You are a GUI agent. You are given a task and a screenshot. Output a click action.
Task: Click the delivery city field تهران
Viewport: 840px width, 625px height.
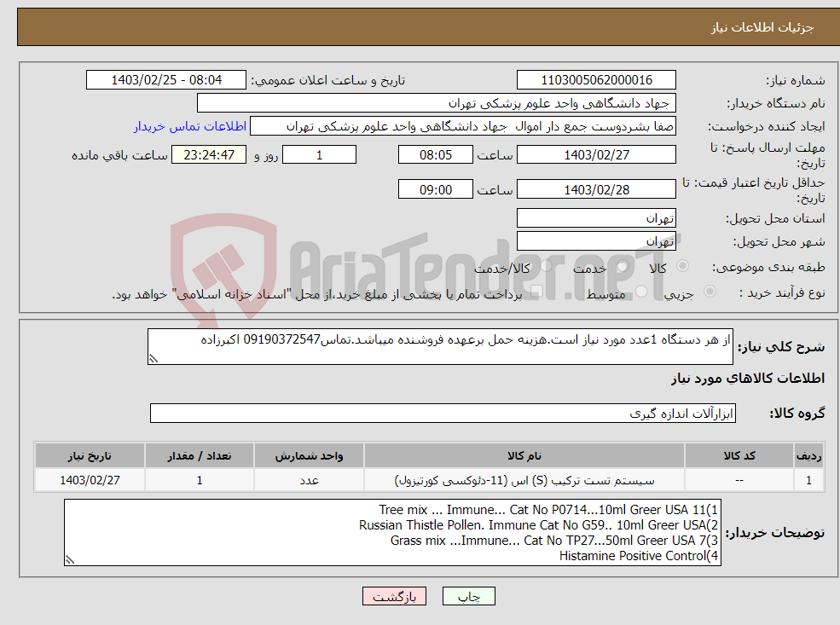tap(596, 241)
